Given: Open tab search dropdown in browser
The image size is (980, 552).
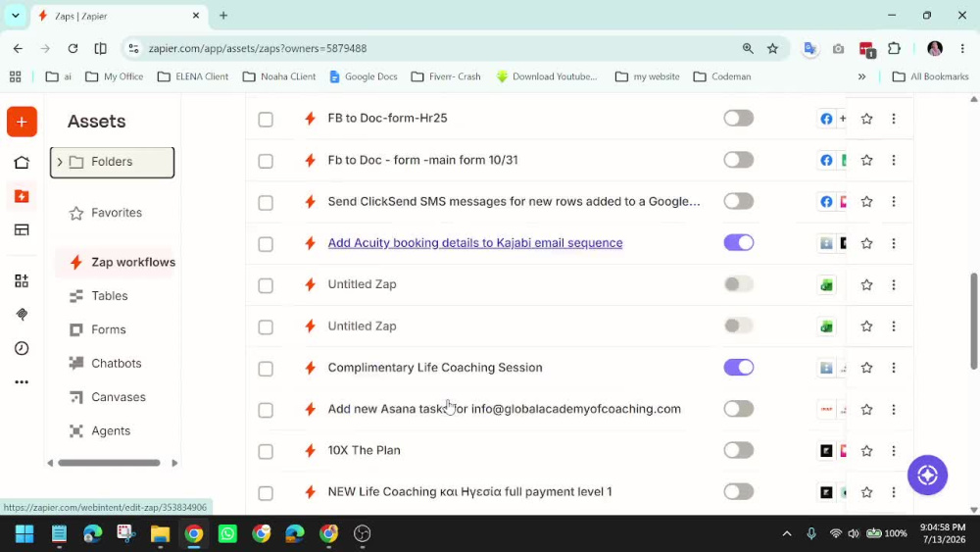Looking at the screenshot, I should coord(16,16).
